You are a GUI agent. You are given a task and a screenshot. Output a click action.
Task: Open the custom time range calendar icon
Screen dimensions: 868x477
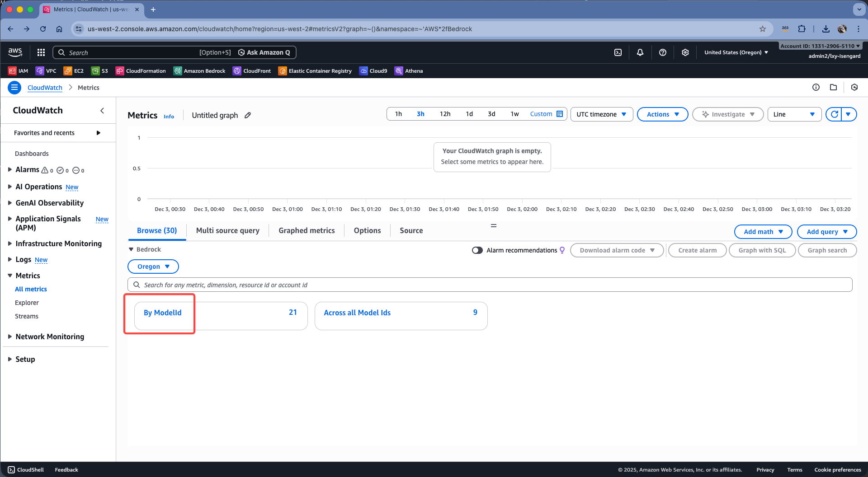tap(560, 114)
